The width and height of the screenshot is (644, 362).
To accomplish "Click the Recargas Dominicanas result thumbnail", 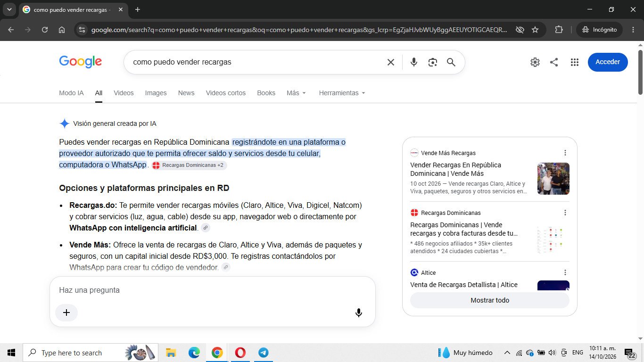I will tap(553, 239).
